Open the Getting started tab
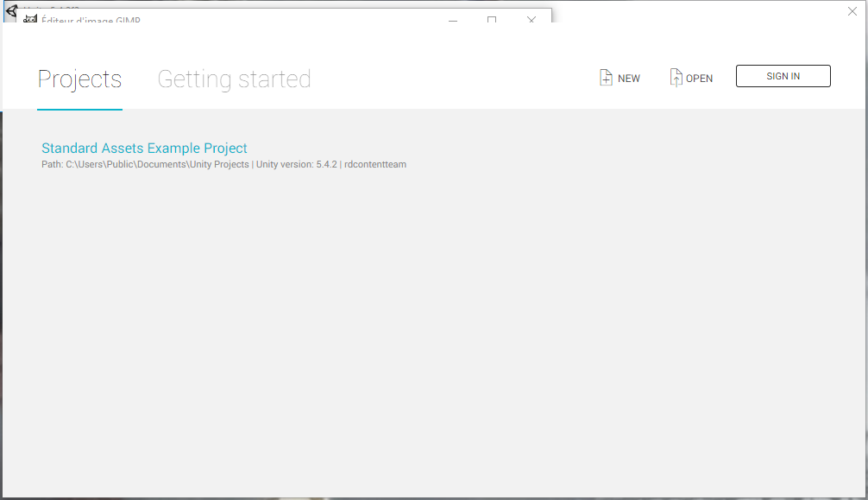 [234, 79]
